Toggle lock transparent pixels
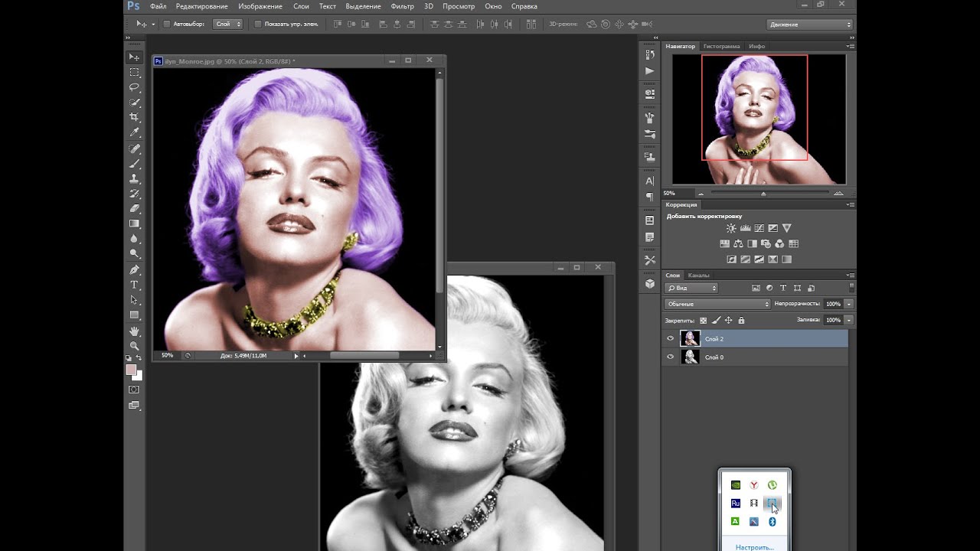Screen dimensions: 980x551 pyautogui.click(x=704, y=320)
